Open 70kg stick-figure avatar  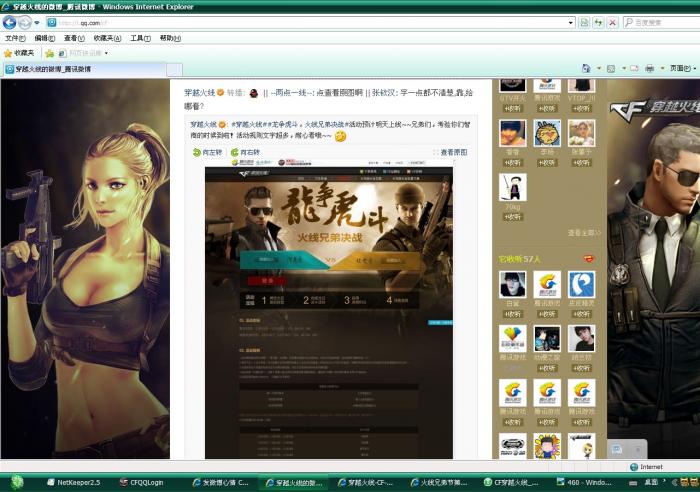click(512, 187)
